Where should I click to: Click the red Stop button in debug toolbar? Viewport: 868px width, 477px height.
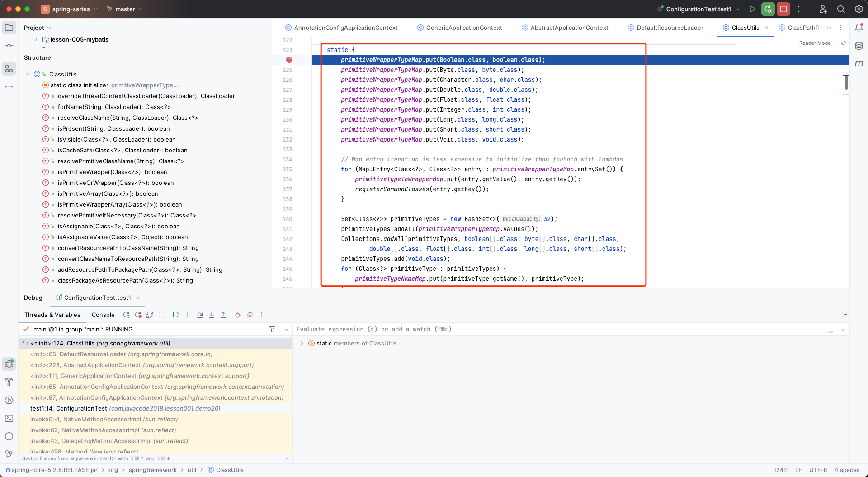click(161, 315)
